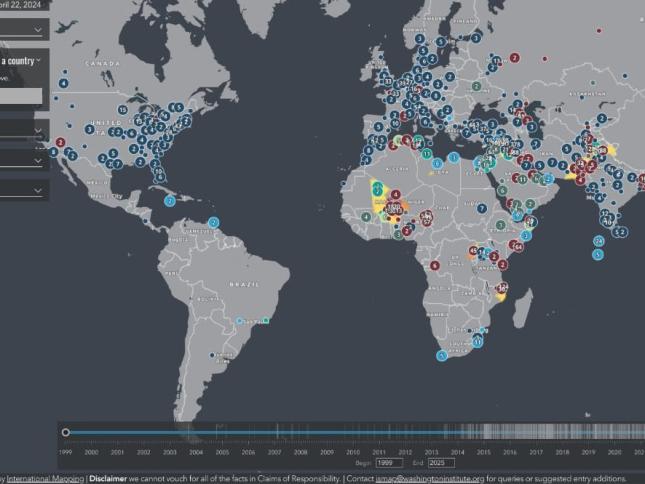The width and height of the screenshot is (645, 484).
Task: Click the cluster marker in southern Brazil
Action: pyautogui.click(x=239, y=321)
